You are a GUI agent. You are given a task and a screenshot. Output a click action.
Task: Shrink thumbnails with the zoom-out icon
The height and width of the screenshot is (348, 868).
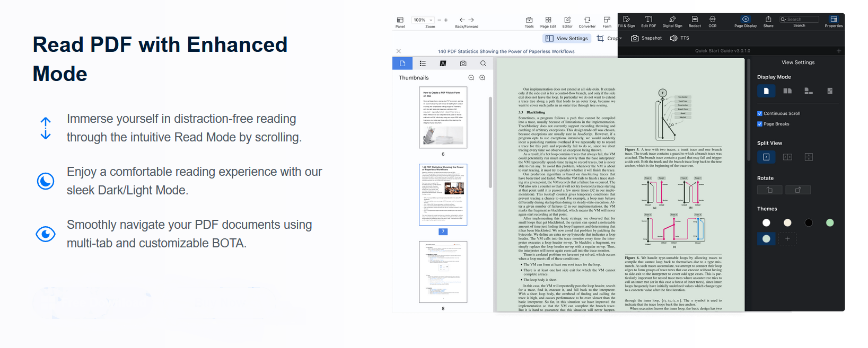[471, 78]
